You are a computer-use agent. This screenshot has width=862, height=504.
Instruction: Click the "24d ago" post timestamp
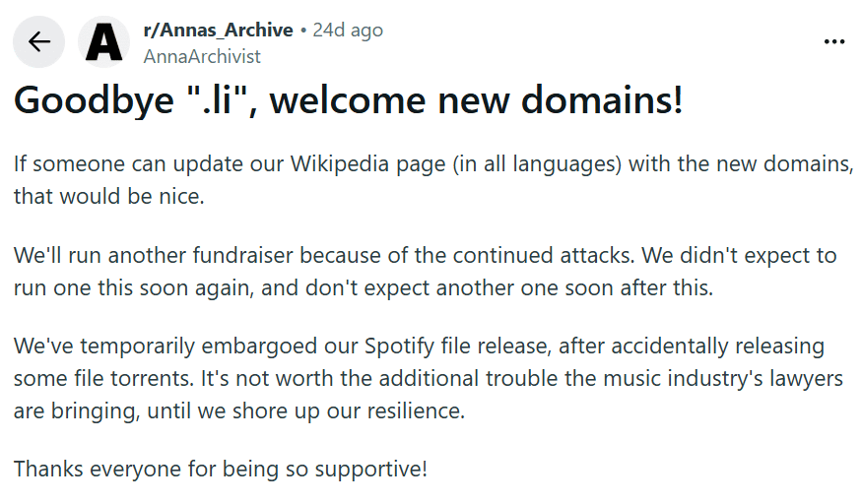pos(348,30)
